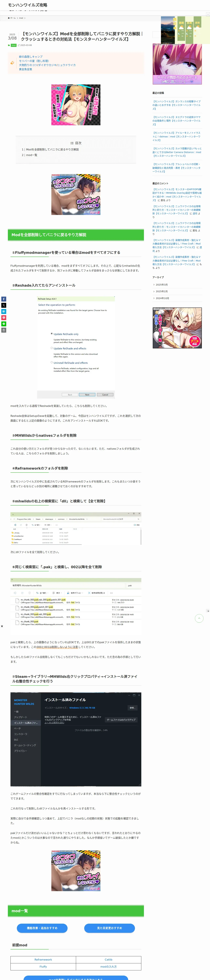Click 見た目変更おすすめ blue button
210x980 pixels.
pos(109,928)
